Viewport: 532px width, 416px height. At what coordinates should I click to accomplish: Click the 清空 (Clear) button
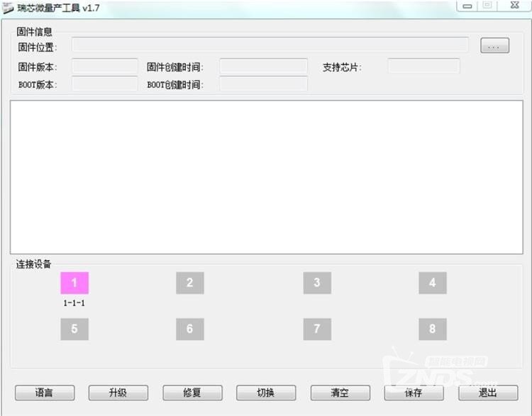(340, 393)
